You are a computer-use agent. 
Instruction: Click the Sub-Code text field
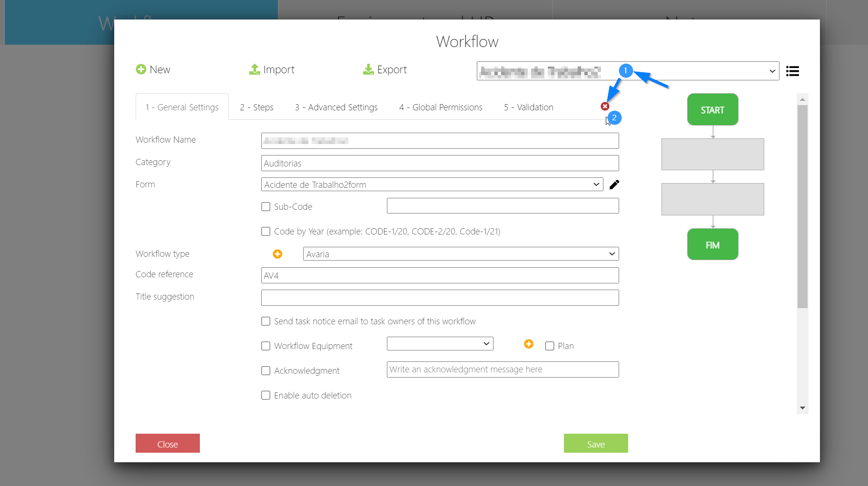coord(503,206)
